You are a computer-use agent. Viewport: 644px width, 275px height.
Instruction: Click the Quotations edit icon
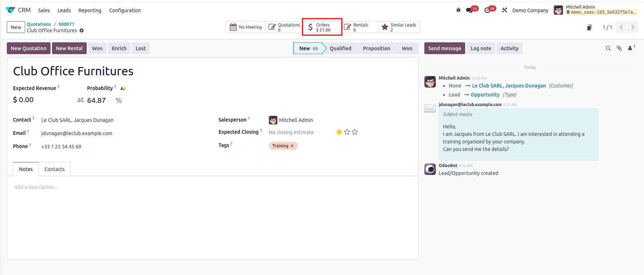coord(272,27)
